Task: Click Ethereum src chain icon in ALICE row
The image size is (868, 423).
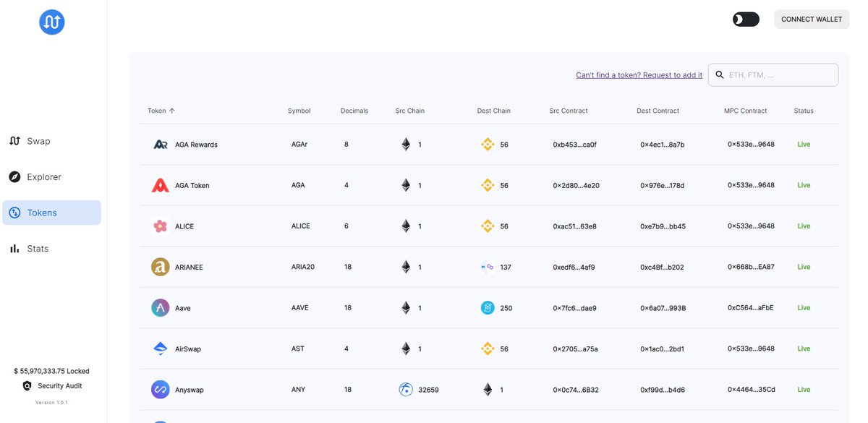Action: click(406, 226)
